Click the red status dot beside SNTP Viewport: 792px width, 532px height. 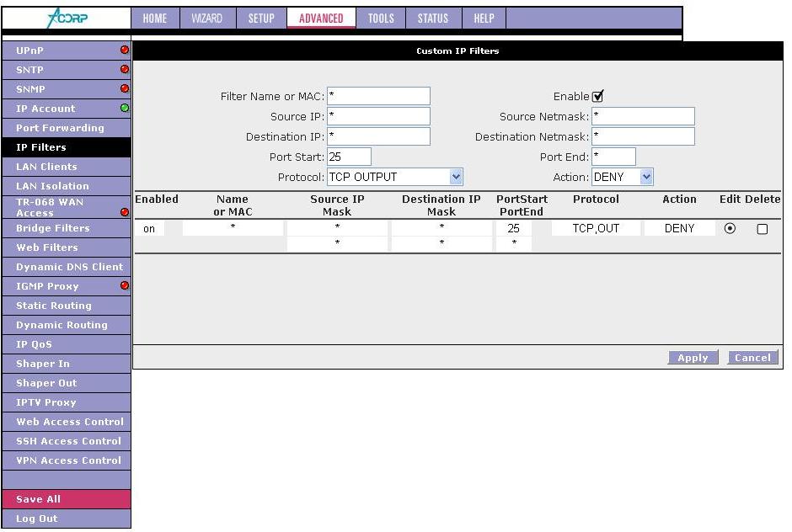point(125,70)
